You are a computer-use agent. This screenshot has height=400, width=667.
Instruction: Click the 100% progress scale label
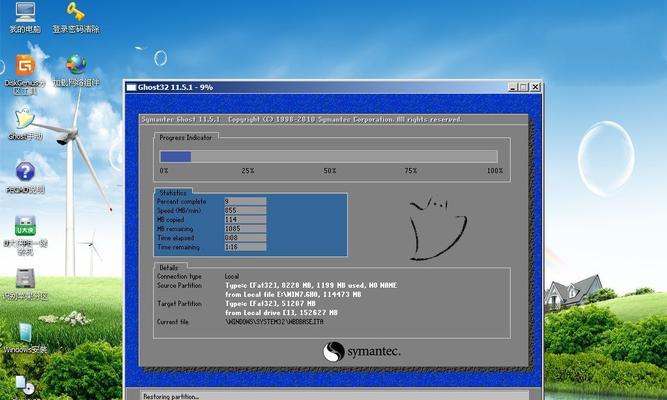point(495,171)
